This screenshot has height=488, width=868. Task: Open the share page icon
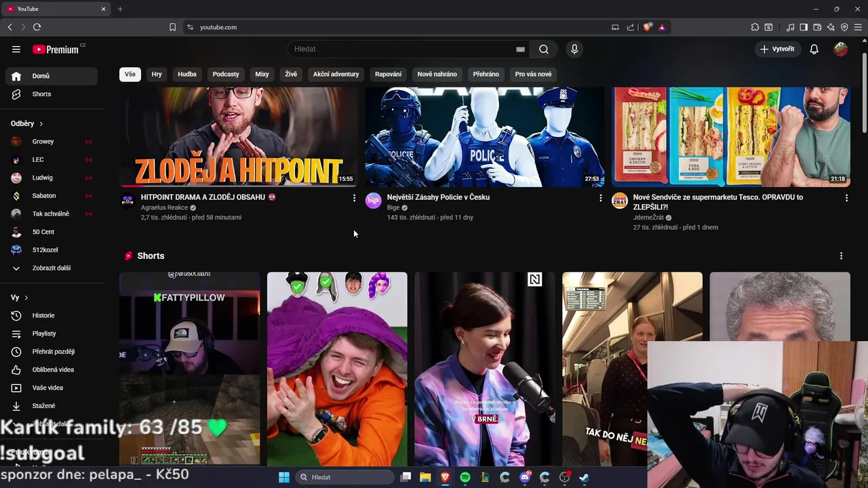pos(631,27)
